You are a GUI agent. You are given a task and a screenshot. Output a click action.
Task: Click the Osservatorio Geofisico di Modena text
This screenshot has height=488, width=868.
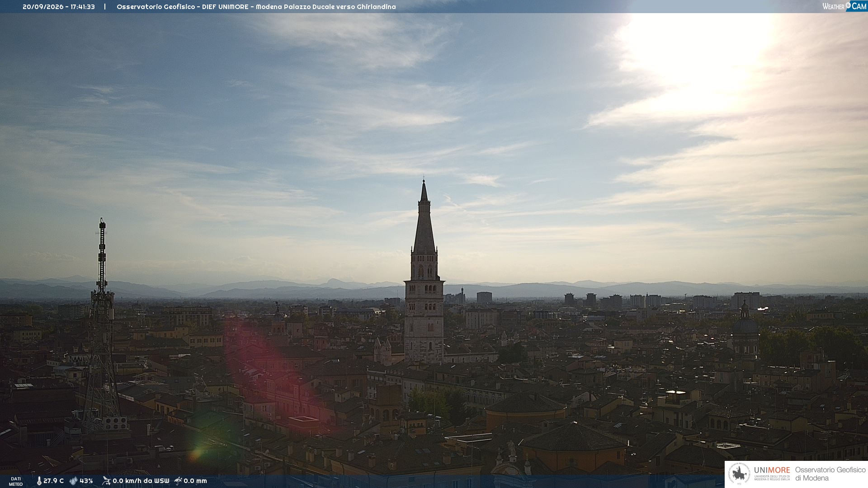point(830,474)
